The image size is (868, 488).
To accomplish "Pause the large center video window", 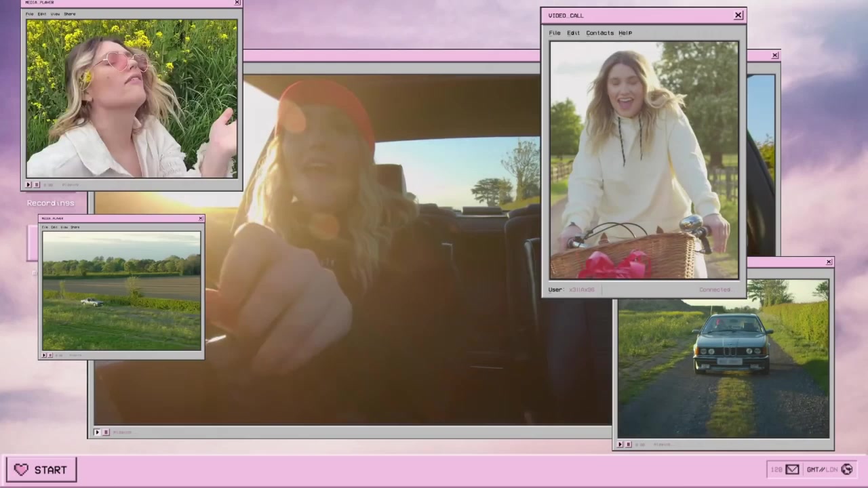I will [x=106, y=432].
